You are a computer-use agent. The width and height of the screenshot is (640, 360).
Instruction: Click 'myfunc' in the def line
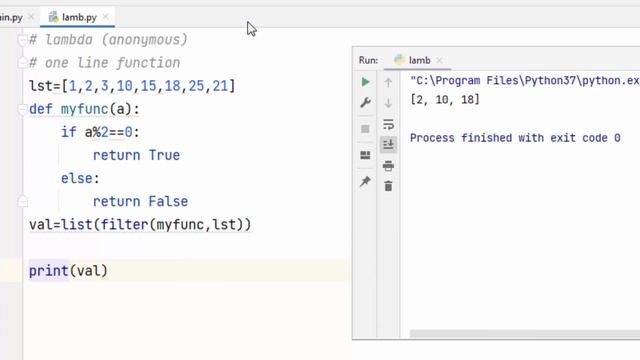[84, 109]
